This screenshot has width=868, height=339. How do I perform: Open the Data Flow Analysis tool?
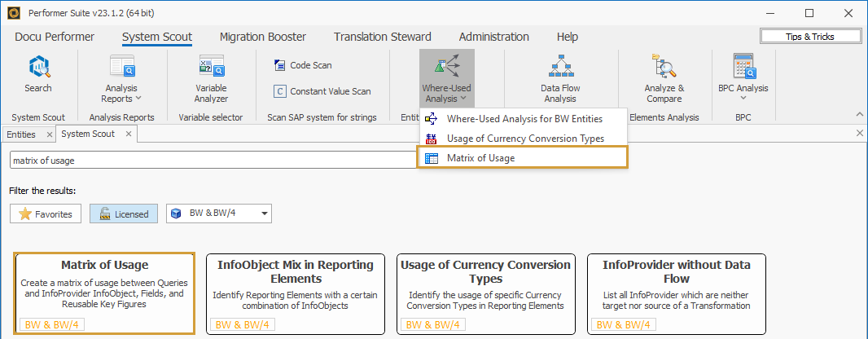coord(560,80)
